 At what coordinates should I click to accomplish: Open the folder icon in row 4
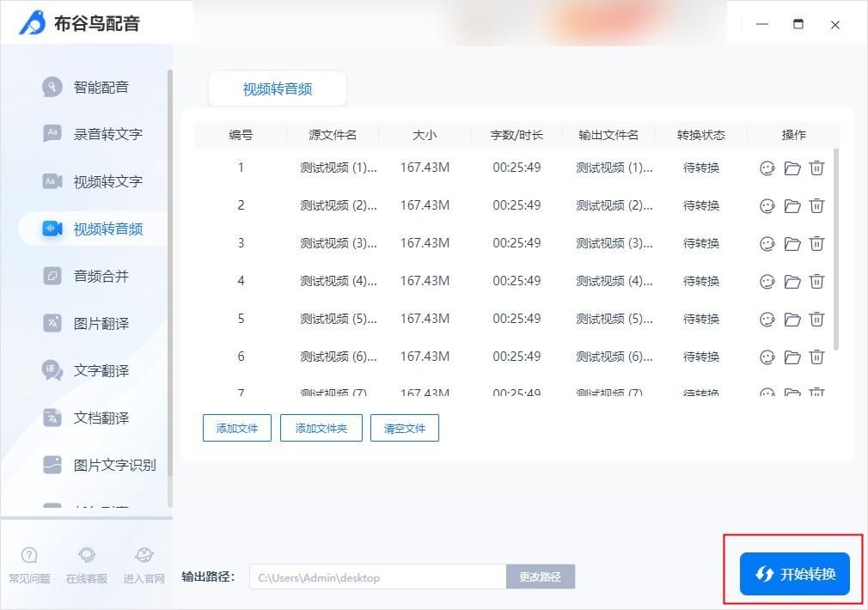(792, 281)
